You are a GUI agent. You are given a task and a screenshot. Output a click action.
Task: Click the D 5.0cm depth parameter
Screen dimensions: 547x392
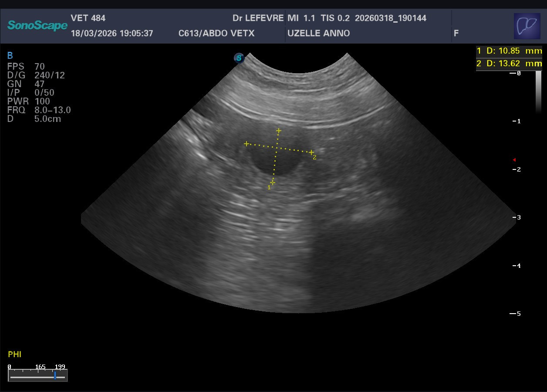(x=34, y=119)
